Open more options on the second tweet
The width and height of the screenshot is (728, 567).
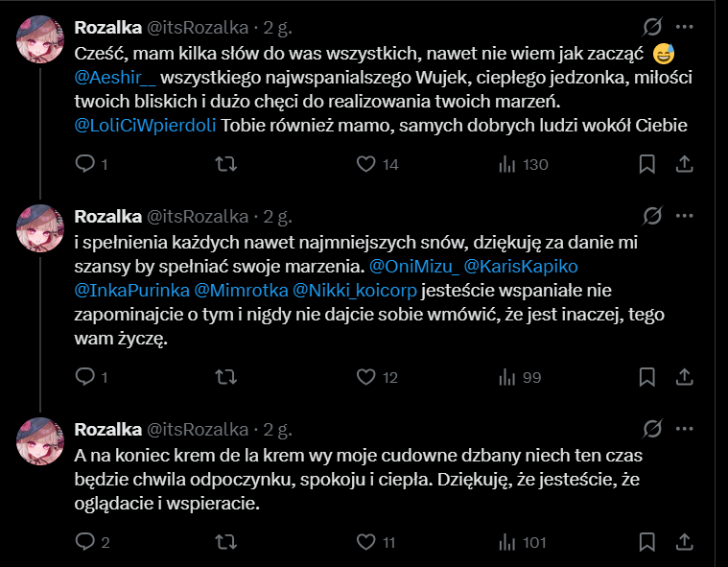pyautogui.click(x=685, y=214)
